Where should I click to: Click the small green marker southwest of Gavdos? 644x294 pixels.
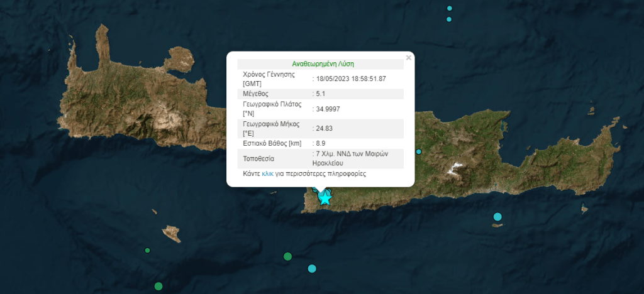(x=148, y=251)
